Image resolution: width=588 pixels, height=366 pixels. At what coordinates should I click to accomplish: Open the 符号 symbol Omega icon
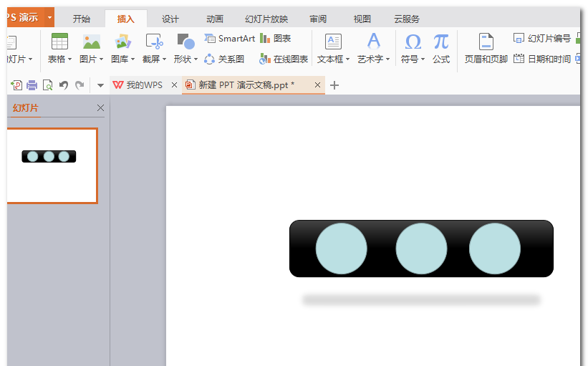413,42
